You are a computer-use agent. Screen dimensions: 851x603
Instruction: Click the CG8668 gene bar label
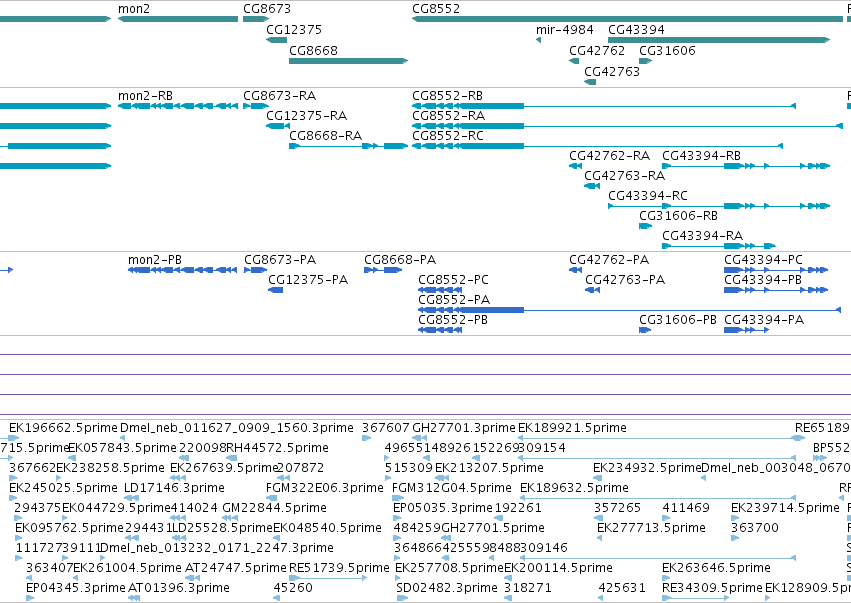(313, 50)
